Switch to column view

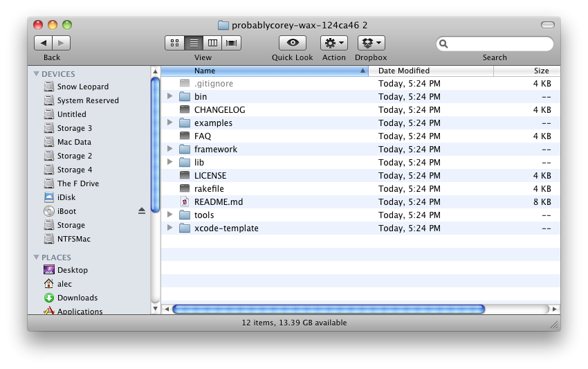pos(212,43)
